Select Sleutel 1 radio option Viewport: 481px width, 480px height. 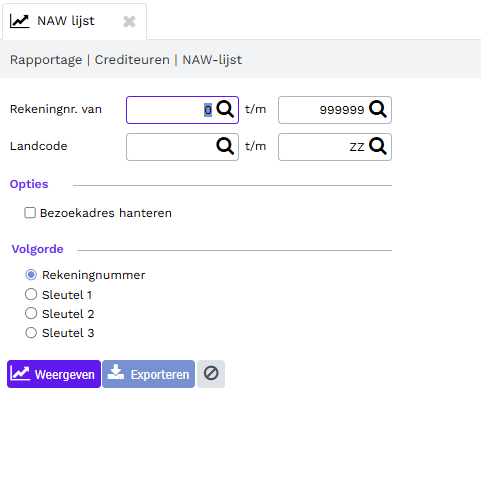click(31, 294)
